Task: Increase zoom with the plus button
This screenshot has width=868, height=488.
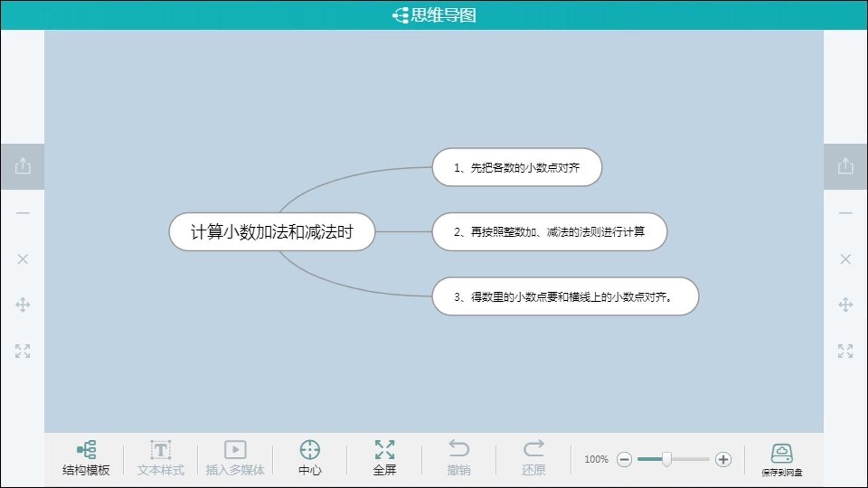Action: [x=723, y=460]
